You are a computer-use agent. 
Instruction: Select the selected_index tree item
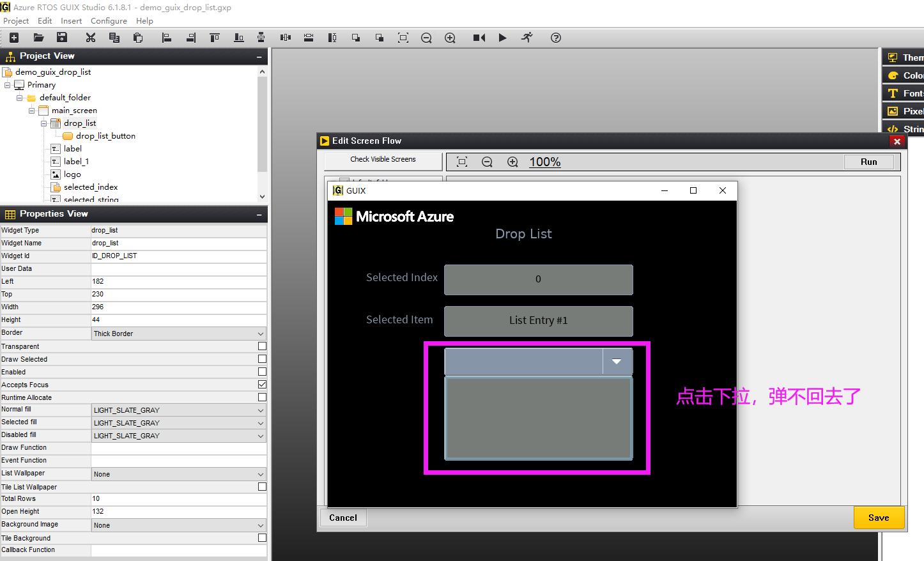point(91,187)
